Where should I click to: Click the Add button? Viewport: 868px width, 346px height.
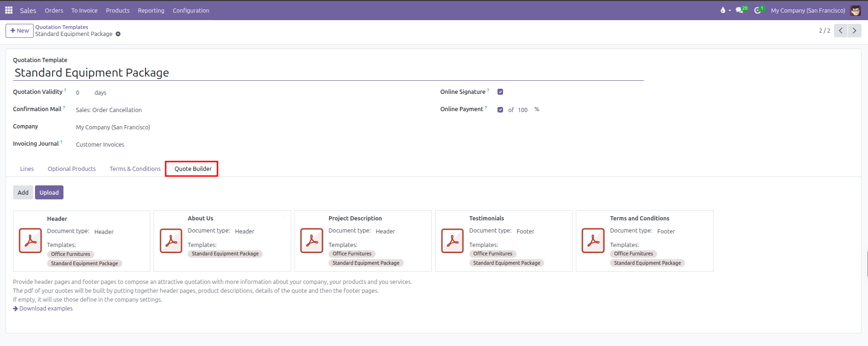tap(23, 192)
